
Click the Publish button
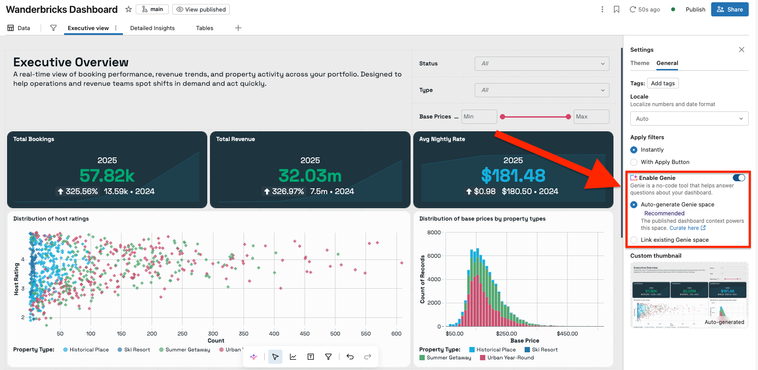695,9
